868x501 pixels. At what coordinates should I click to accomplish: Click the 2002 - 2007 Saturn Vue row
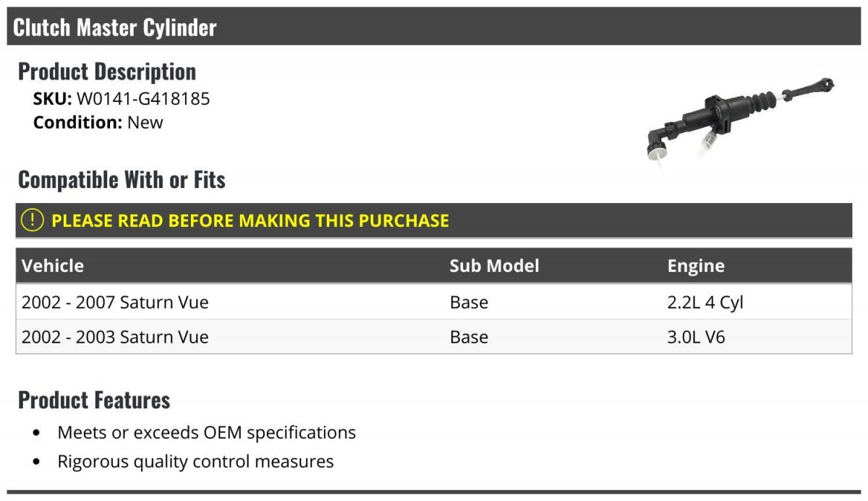point(115,302)
